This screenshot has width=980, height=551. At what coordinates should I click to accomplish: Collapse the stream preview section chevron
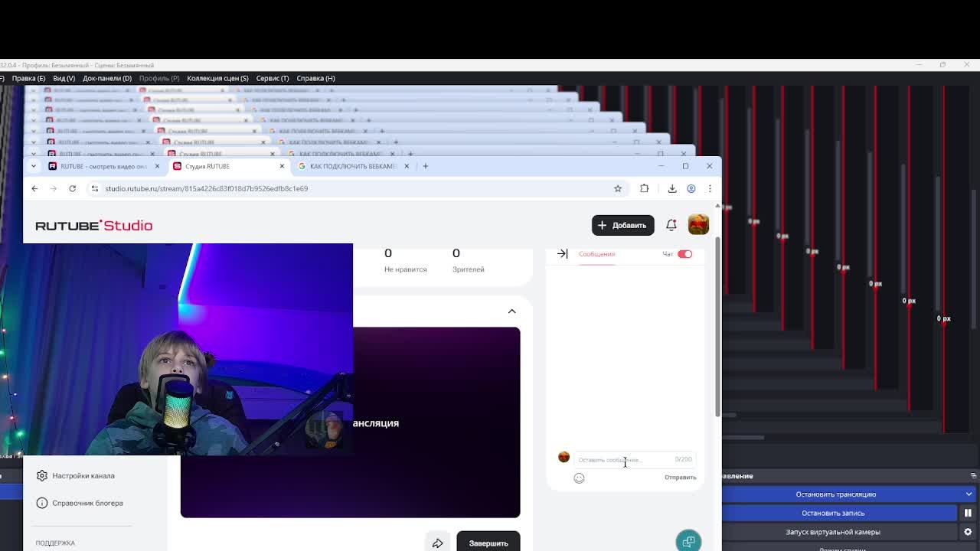click(511, 311)
